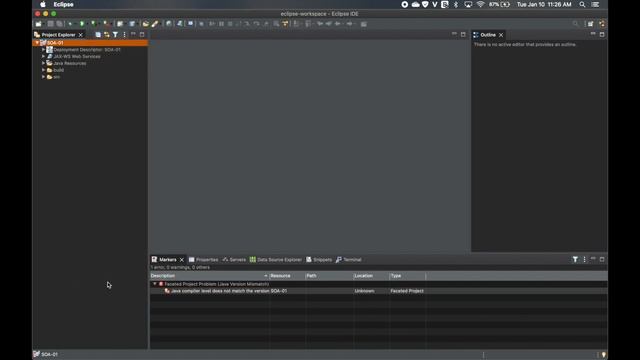Sort by the Resource column header
The width and height of the screenshot is (640, 360).
(x=287, y=276)
